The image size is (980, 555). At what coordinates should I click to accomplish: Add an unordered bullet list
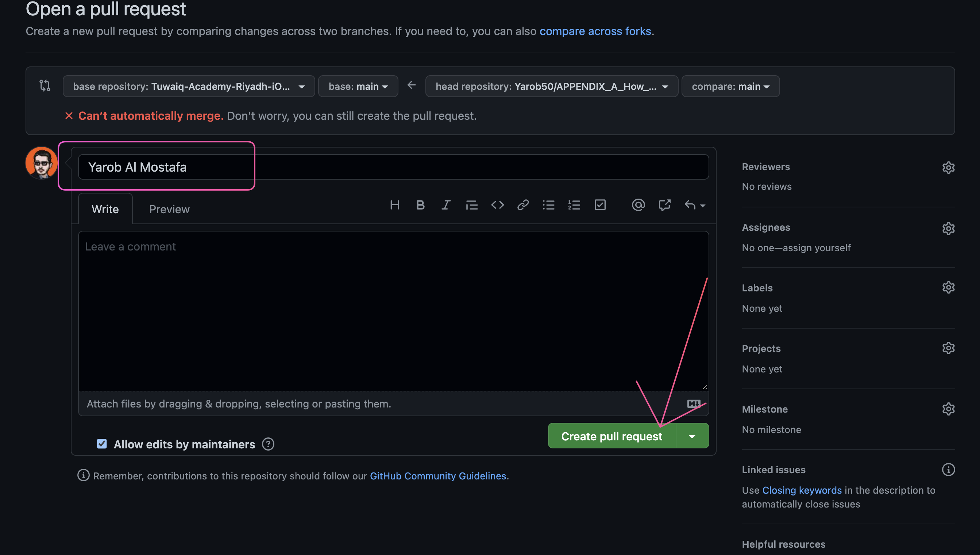548,205
